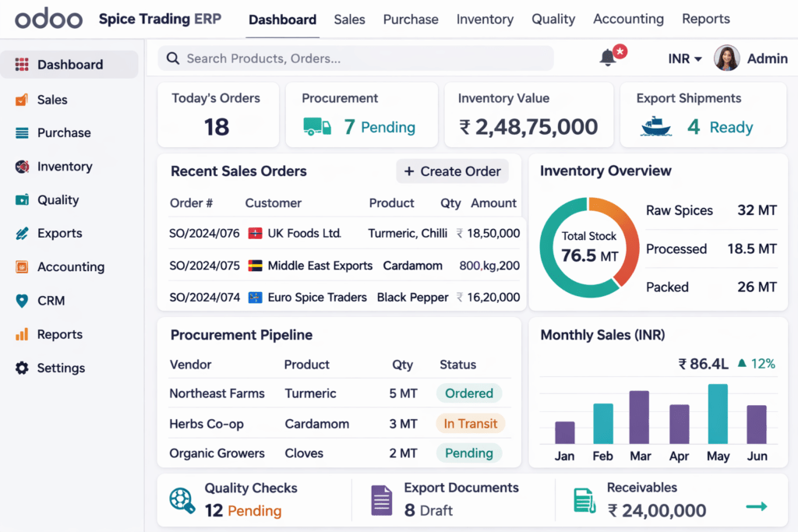Viewport: 798px width, 532px height.
Task: Click the Total Stock donut chart
Action: pyautogui.click(x=589, y=245)
